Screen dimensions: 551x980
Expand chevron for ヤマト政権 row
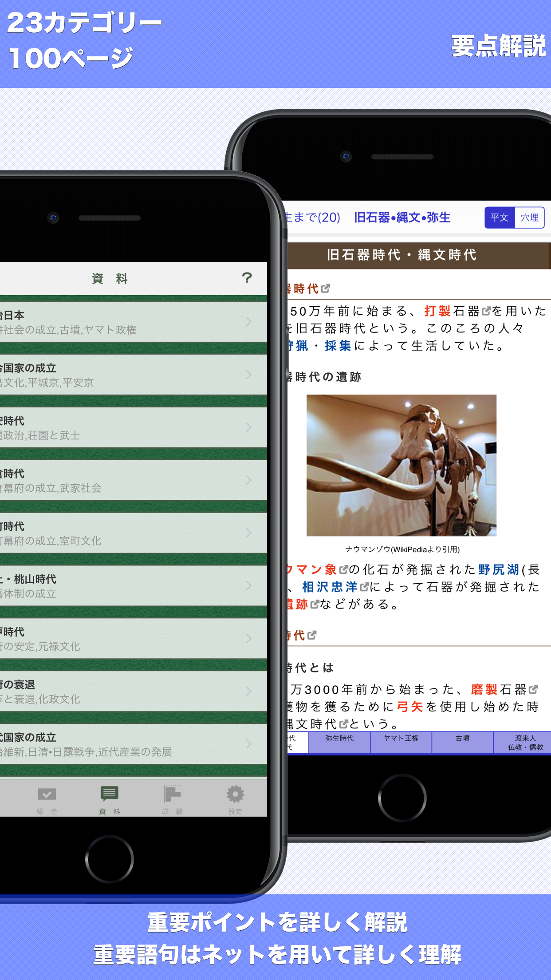(249, 322)
